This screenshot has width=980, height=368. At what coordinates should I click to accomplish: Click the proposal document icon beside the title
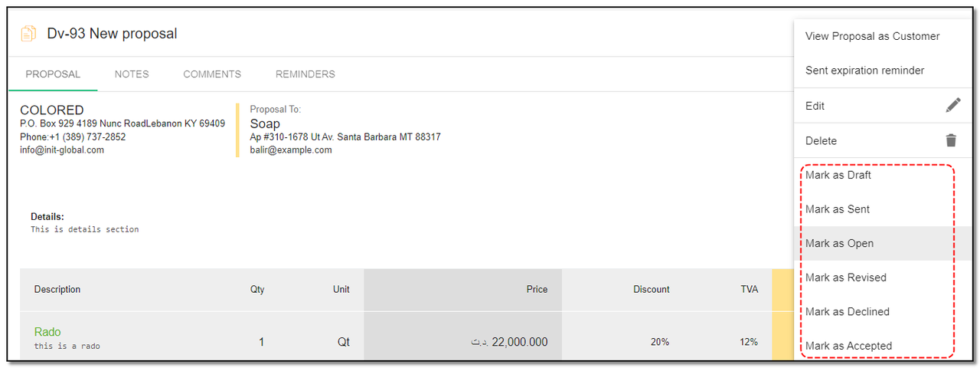[x=28, y=34]
